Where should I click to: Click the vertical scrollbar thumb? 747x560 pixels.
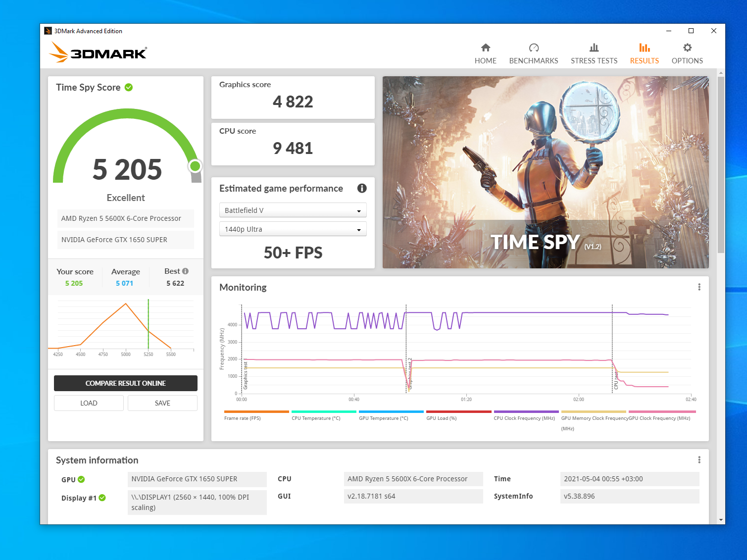coord(721,165)
